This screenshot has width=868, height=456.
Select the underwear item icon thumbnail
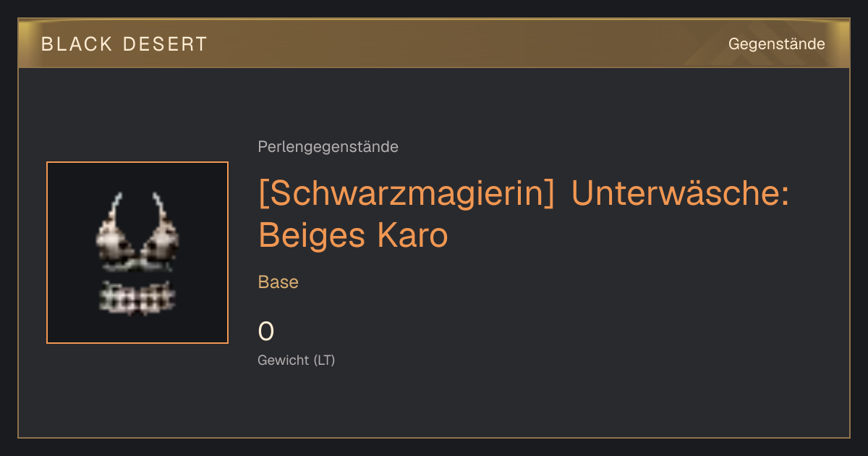pyautogui.click(x=137, y=253)
